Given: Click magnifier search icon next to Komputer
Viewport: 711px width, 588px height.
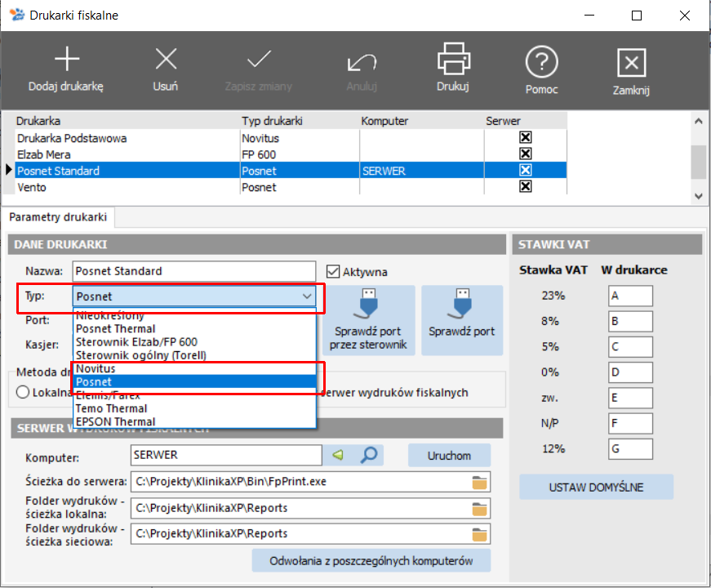Looking at the screenshot, I should click(x=369, y=455).
